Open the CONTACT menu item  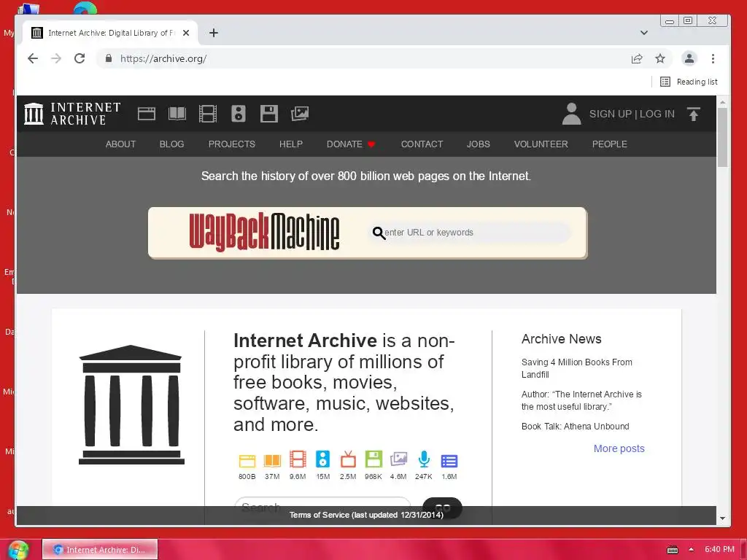[422, 144]
